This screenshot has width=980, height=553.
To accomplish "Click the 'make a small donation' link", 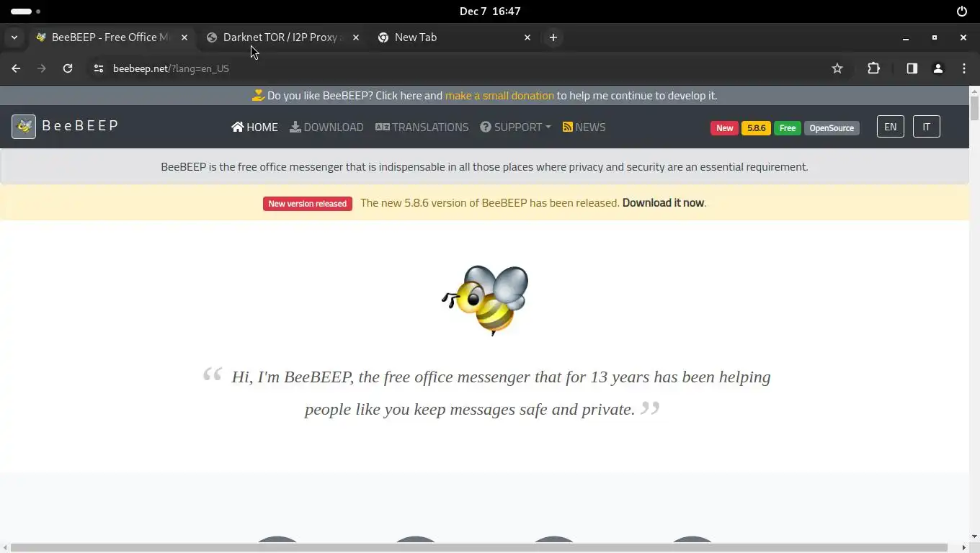I will click(x=499, y=95).
